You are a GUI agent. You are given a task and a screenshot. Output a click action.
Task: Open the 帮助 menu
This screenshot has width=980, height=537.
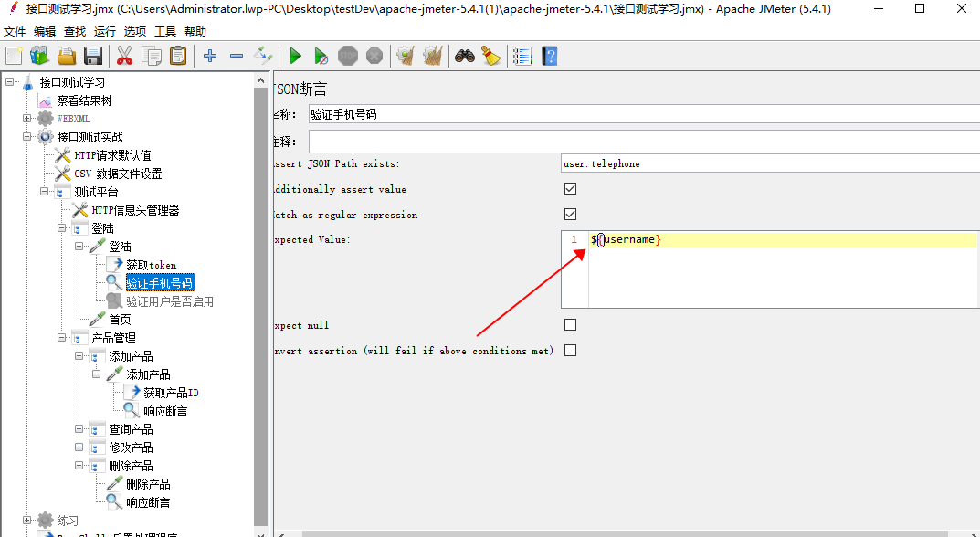click(x=195, y=31)
